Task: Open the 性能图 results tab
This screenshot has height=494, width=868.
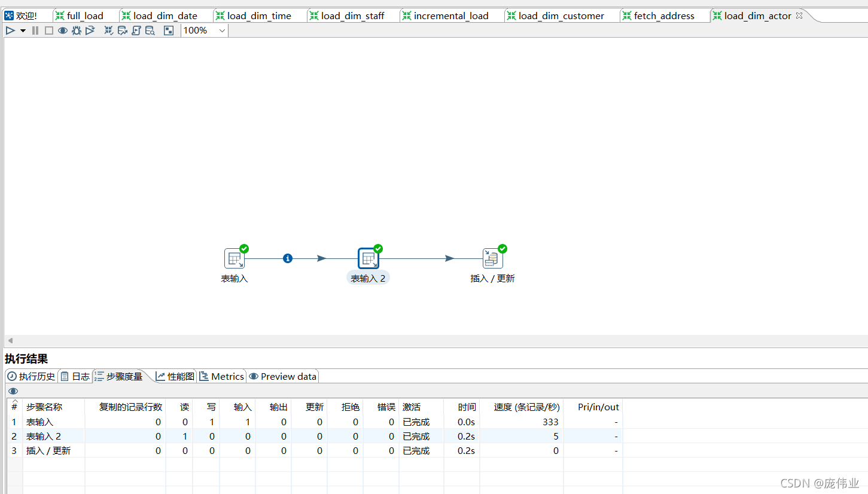Action: coord(175,376)
